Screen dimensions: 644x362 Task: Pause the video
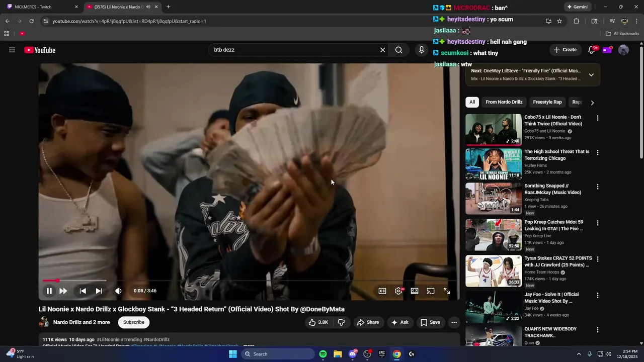point(49,291)
